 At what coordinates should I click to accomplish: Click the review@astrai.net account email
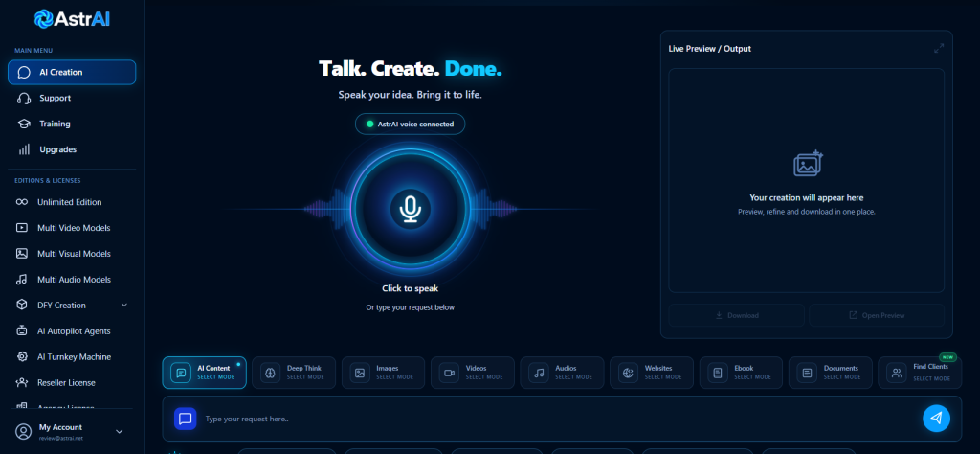(60, 439)
